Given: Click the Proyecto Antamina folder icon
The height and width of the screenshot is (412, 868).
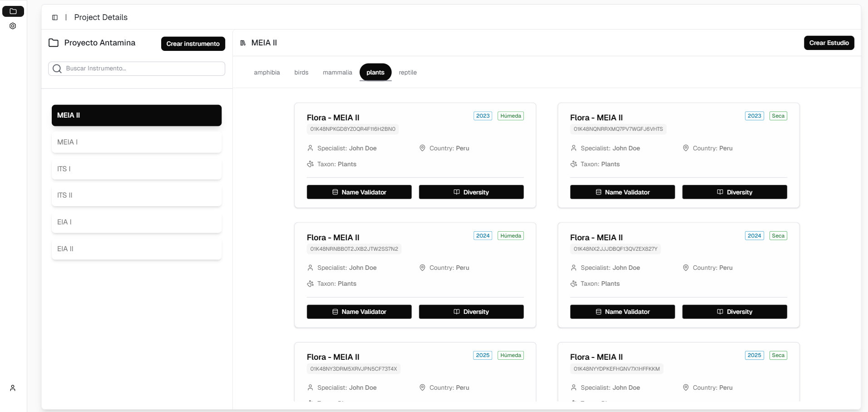Looking at the screenshot, I should (54, 43).
